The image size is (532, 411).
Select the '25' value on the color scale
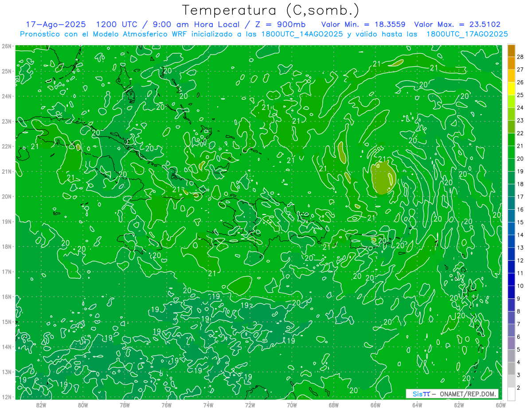[x=520, y=95]
